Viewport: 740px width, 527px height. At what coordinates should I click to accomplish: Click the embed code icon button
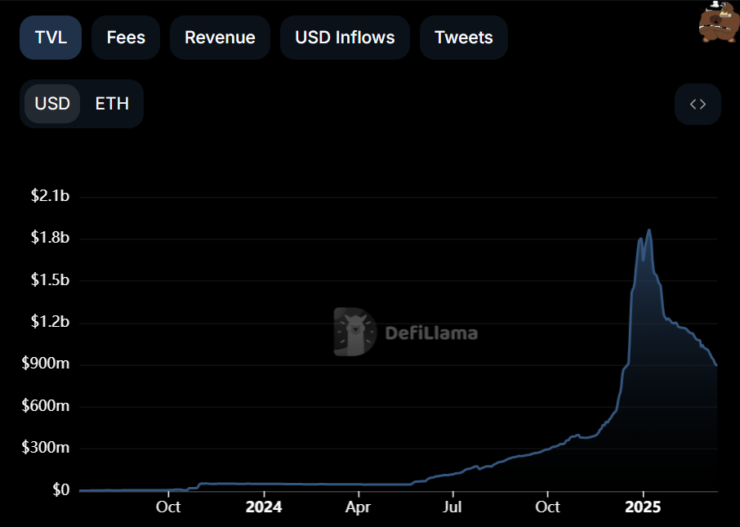coord(698,104)
